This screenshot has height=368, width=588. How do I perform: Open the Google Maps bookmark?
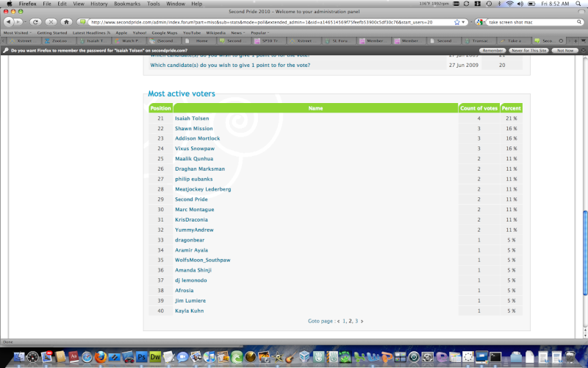(164, 32)
